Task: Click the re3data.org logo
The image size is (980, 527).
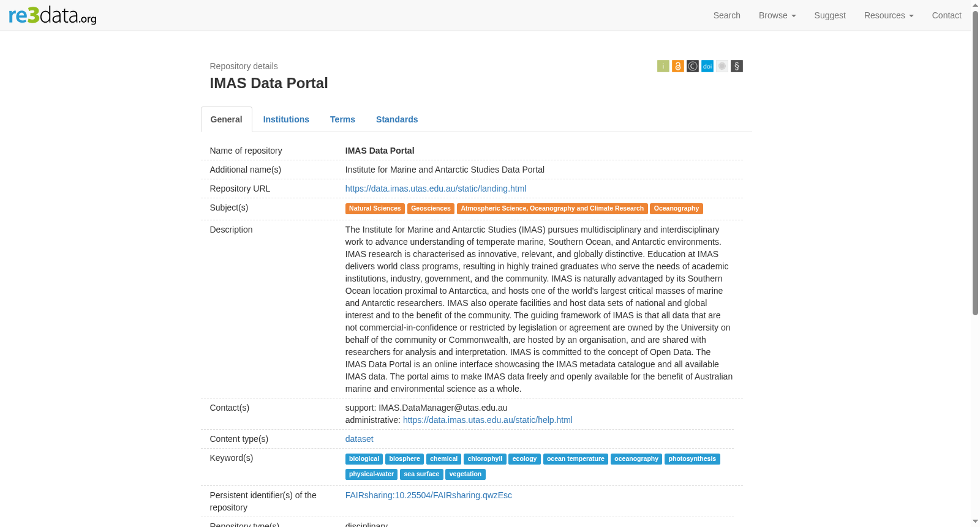Action: tap(53, 15)
